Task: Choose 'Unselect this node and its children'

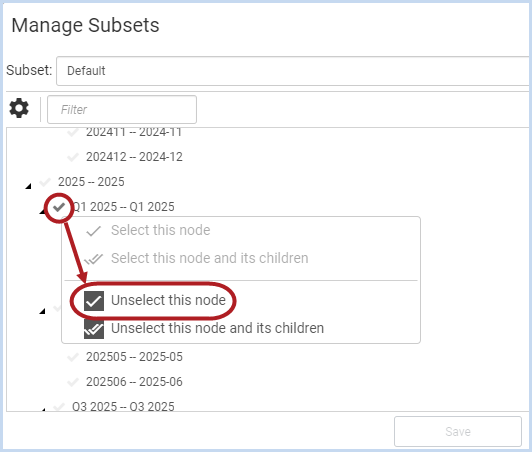Action: (217, 328)
